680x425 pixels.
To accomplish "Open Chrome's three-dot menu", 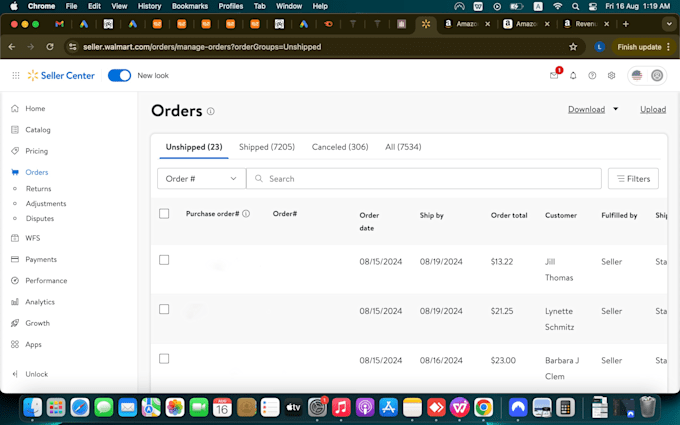I will point(668,47).
